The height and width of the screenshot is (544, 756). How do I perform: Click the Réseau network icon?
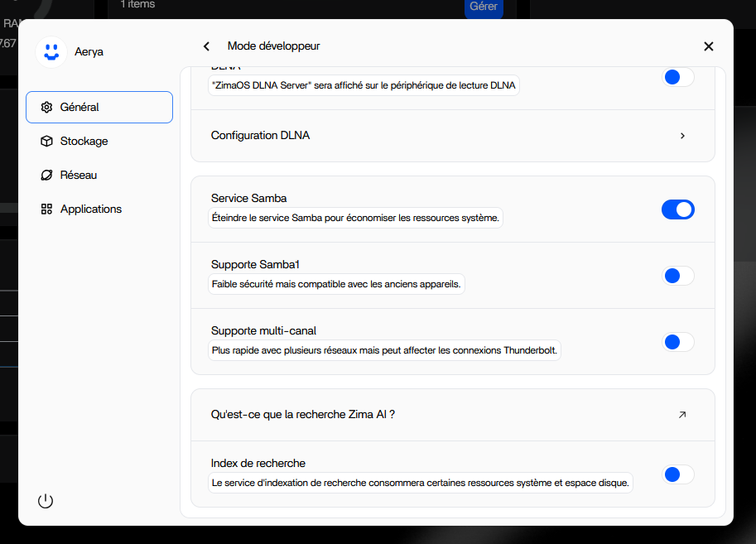(47, 175)
